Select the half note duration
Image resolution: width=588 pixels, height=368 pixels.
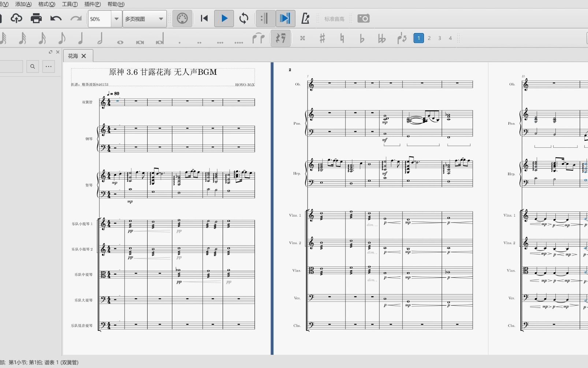(x=100, y=38)
